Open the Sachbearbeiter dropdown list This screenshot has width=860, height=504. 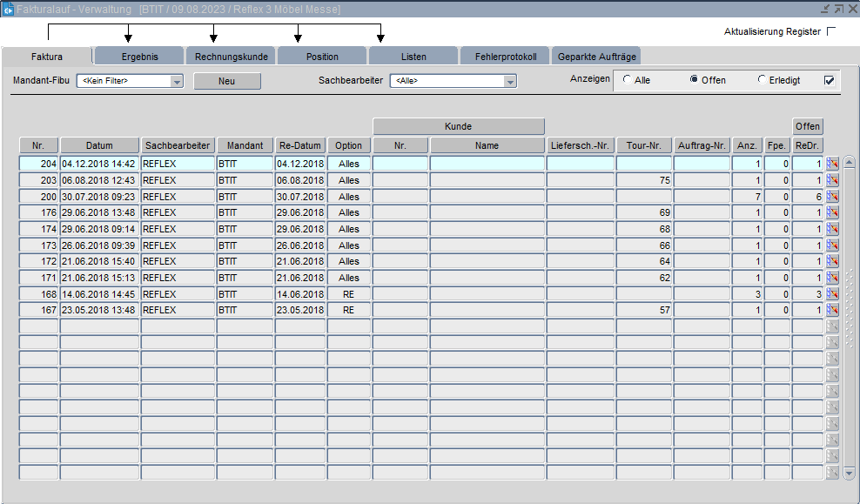click(510, 82)
